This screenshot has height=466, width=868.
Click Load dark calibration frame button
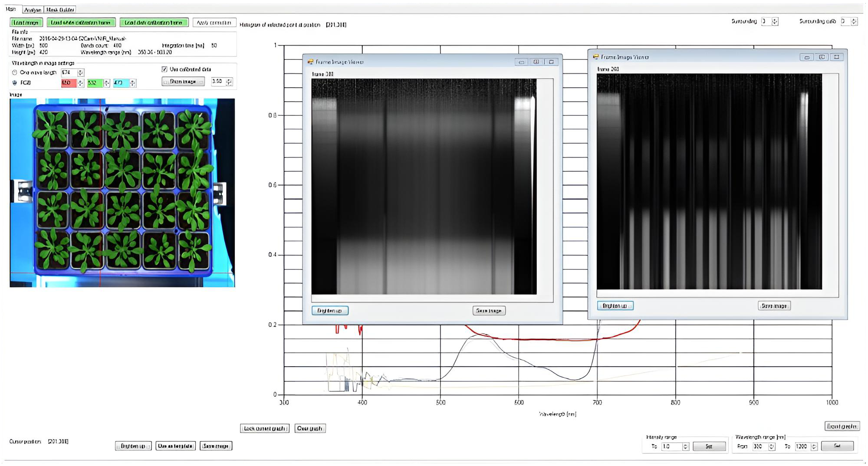point(154,23)
